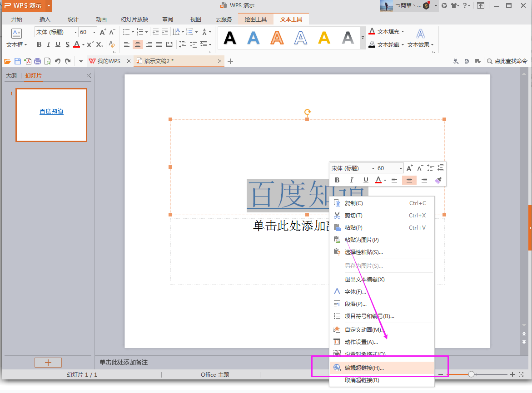
Task: Open mini toolbar font size dropdown
Action: tap(401, 168)
